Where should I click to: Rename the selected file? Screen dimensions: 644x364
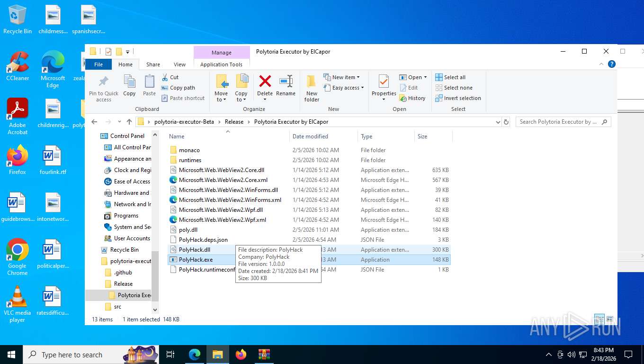tap(286, 86)
